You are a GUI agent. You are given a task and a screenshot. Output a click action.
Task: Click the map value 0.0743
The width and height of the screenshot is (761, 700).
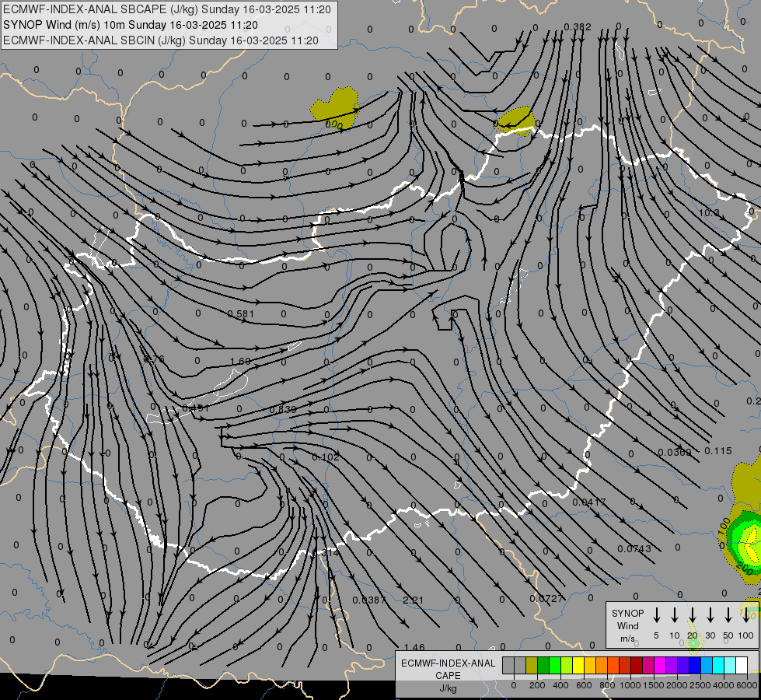[634, 549]
